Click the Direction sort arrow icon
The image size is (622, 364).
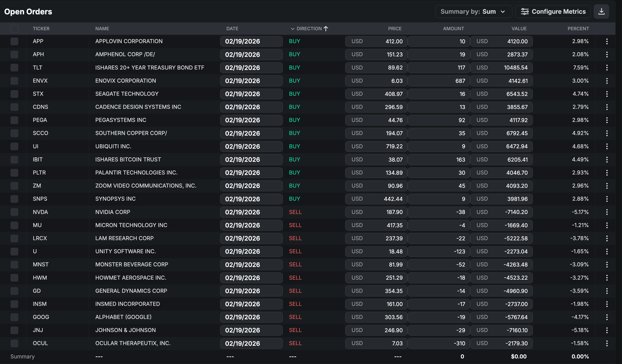[326, 29]
